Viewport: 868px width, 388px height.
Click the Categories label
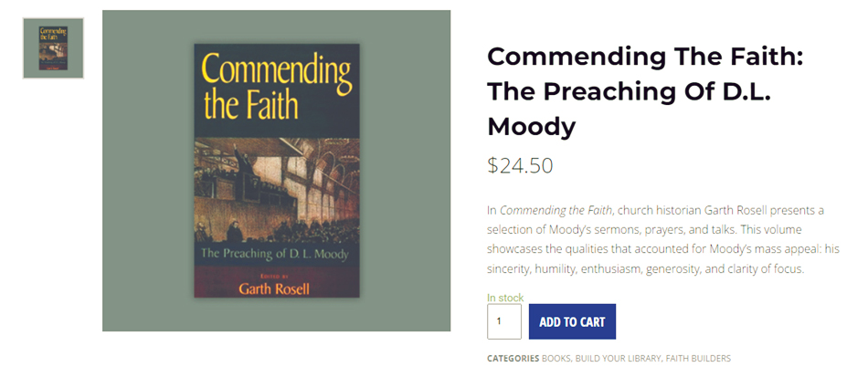click(513, 359)
